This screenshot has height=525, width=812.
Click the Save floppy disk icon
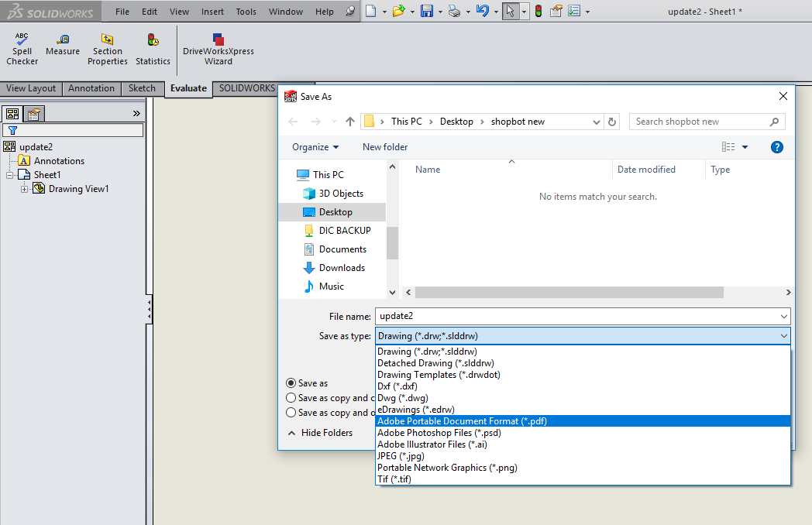pos(427,11)
